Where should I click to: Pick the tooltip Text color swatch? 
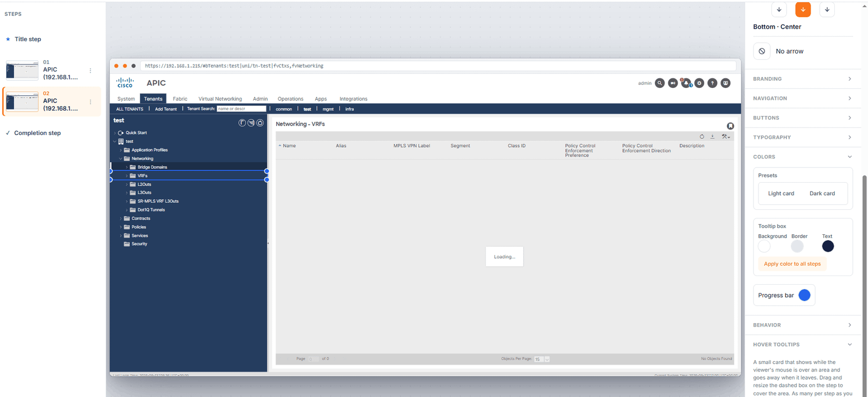[x=828, y=247]
